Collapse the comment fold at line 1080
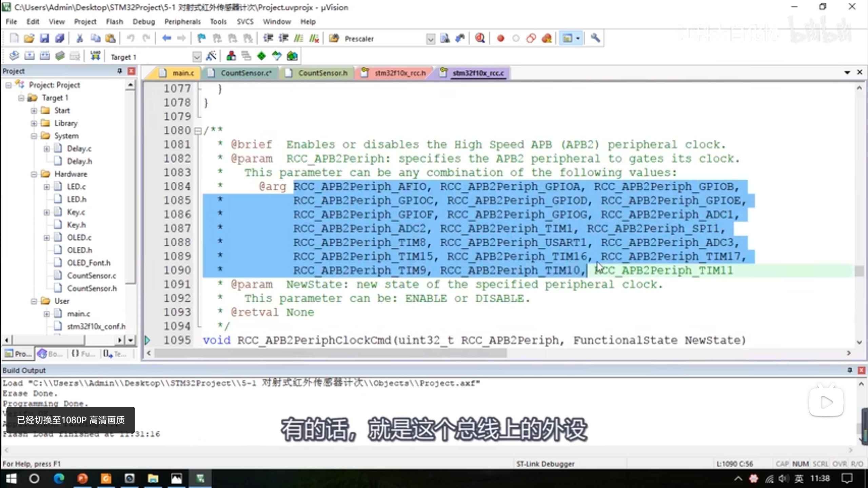 click(198, 131)
